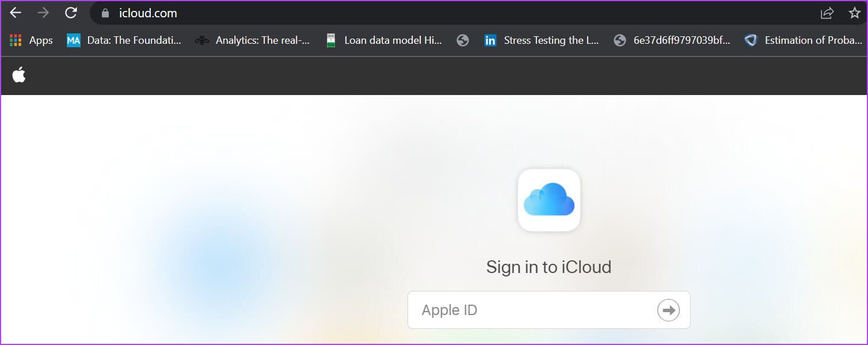Click the unnamed globe bookmark after Loan data model

tap(463, 40)
